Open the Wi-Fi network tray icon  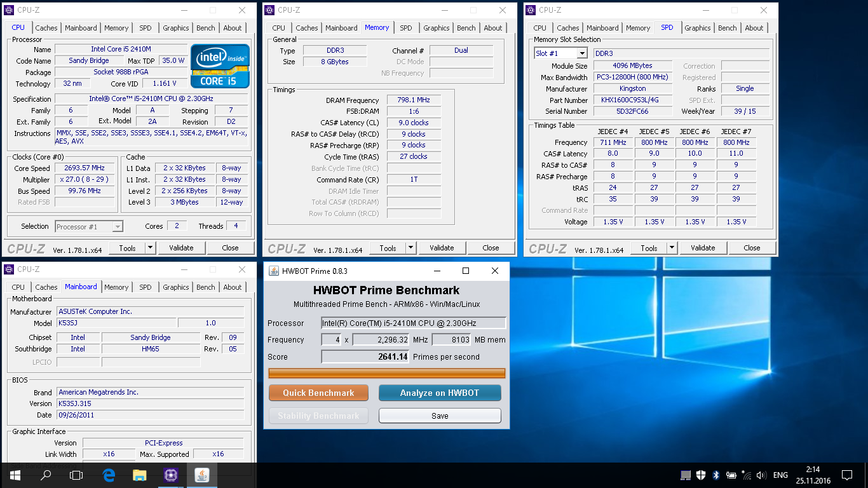pos(746,475)
